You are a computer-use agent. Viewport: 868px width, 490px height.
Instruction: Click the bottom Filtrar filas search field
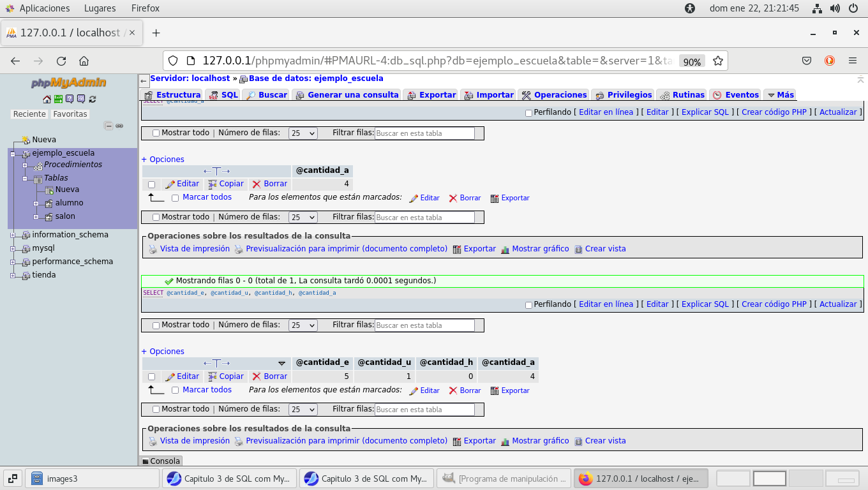pos(424,410)
